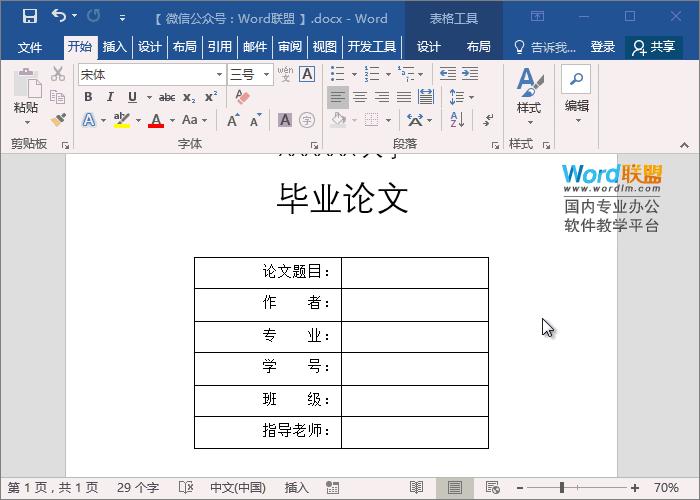Switch to Print Layout view
The height and width of the screenshot is (500, 700).
[x=454, y=487]
